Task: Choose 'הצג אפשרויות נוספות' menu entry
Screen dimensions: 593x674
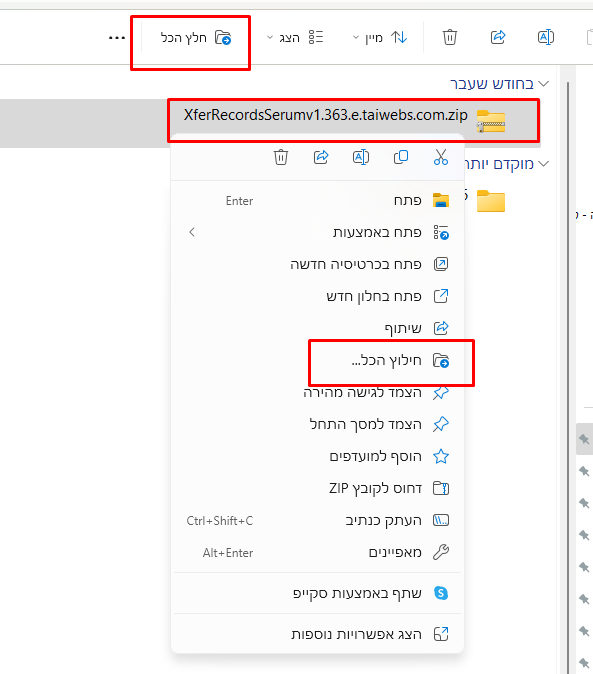Action: coord(318,634)
